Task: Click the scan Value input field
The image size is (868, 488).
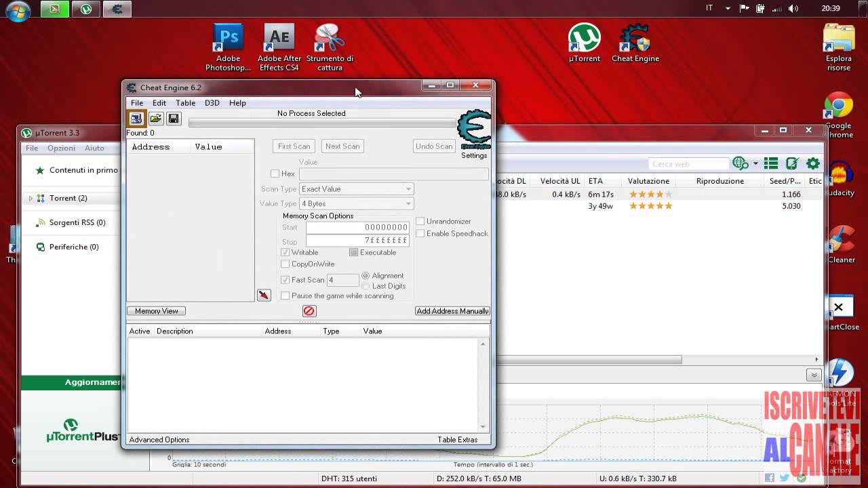Action: [x=393, y=174]
